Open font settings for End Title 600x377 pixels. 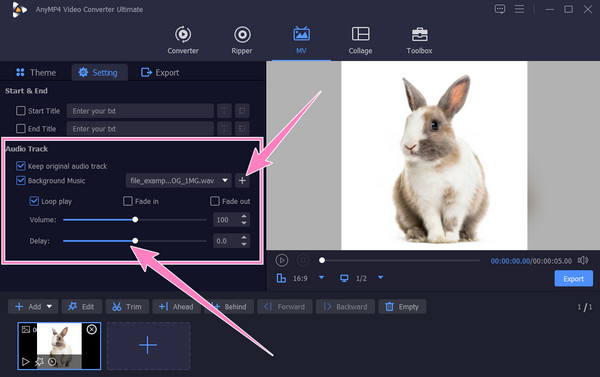pyautogui.click(x=224, y=129)
